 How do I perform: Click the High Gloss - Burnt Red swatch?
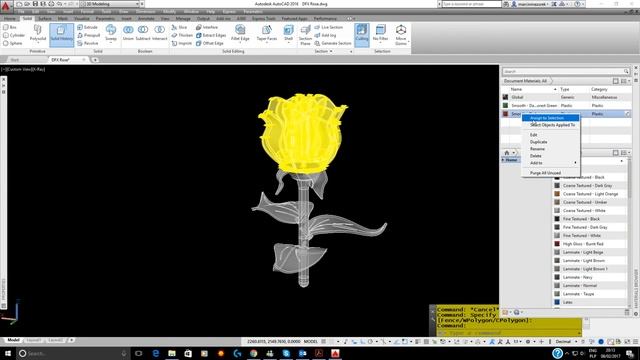tap(557, 244)
